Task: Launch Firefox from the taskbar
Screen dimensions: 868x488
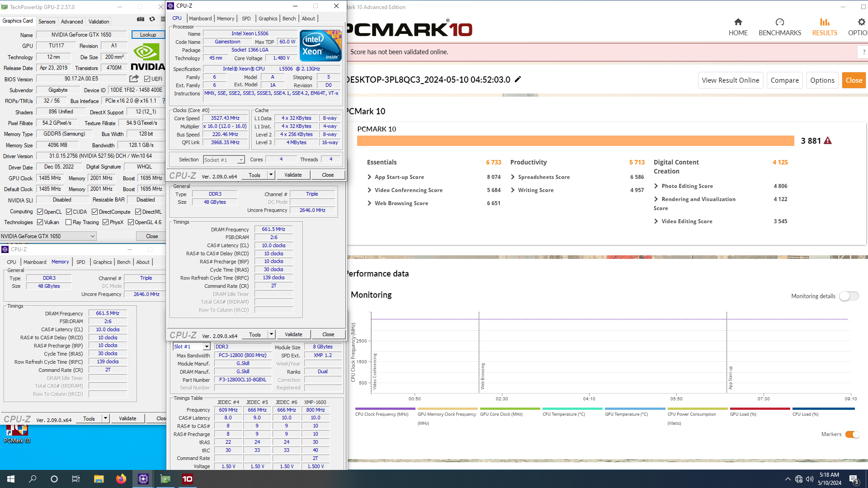Action: pyautogui.click(x=121, y=479)
